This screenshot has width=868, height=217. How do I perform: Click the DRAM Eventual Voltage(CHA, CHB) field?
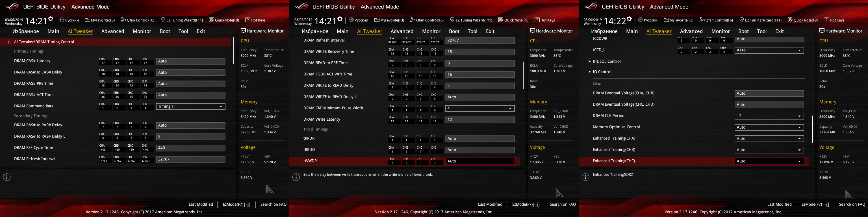tap(769, 93)
